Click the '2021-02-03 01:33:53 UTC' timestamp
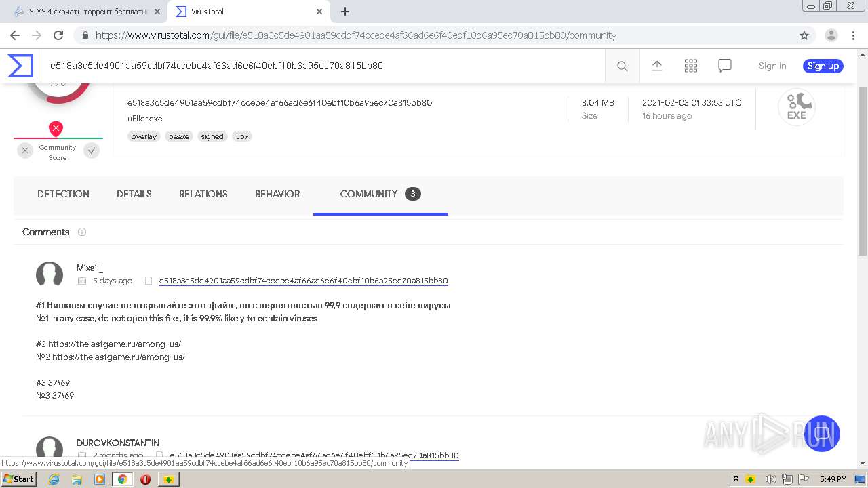Viewport: 868px width, 488px height. [x=692, y=103]
